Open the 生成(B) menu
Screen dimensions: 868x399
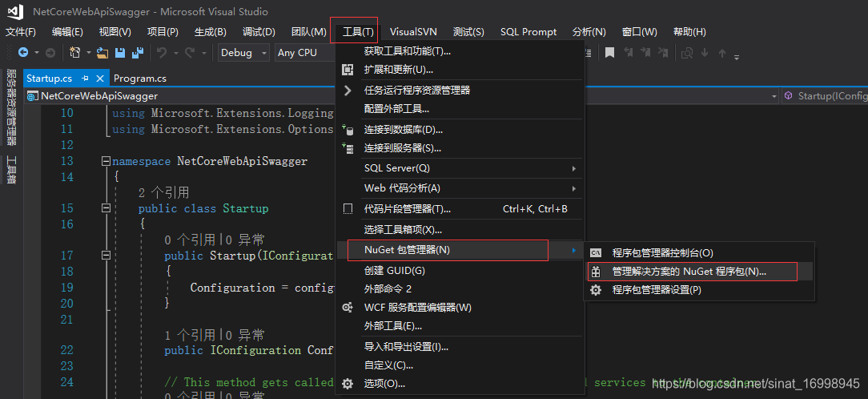[211, 31]
